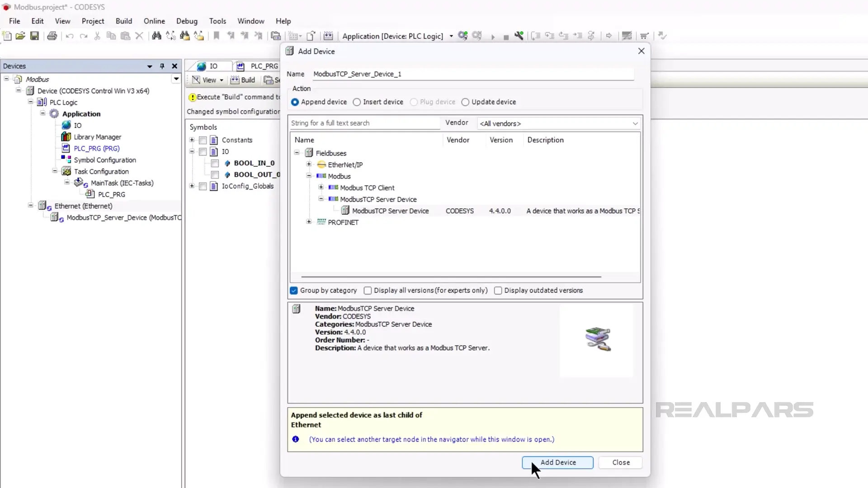Expand the EtherNet/IP category
Screen dimensions: 868x488
(x=309, y=164)
